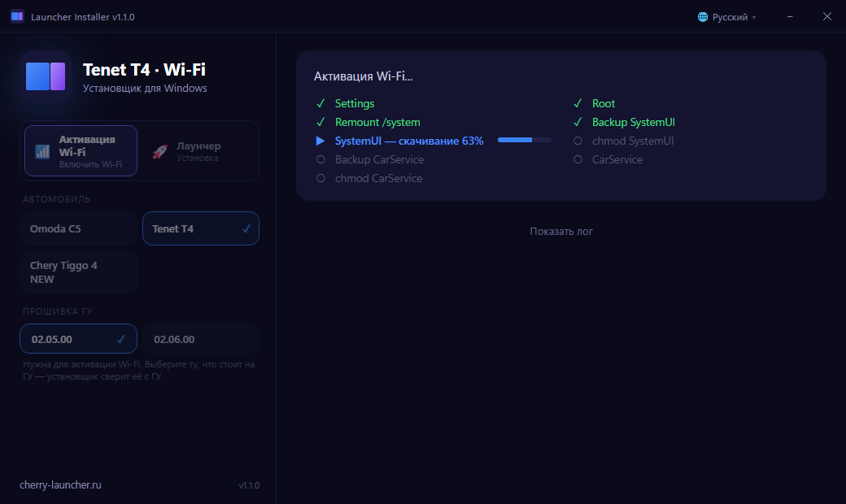846x504 pixels.
Task: Click the АВТОМОБИЛЬ section label
Action: (57, 199)
